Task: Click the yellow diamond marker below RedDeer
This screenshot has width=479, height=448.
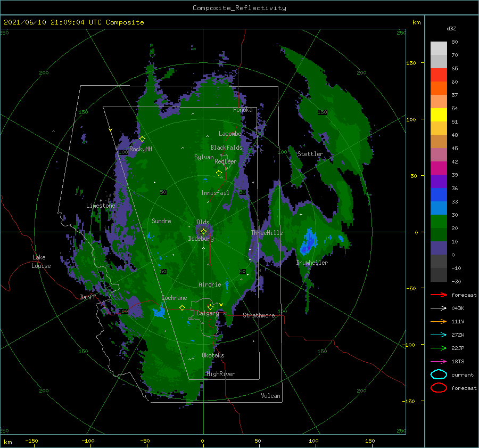Action: click(219, 173)
